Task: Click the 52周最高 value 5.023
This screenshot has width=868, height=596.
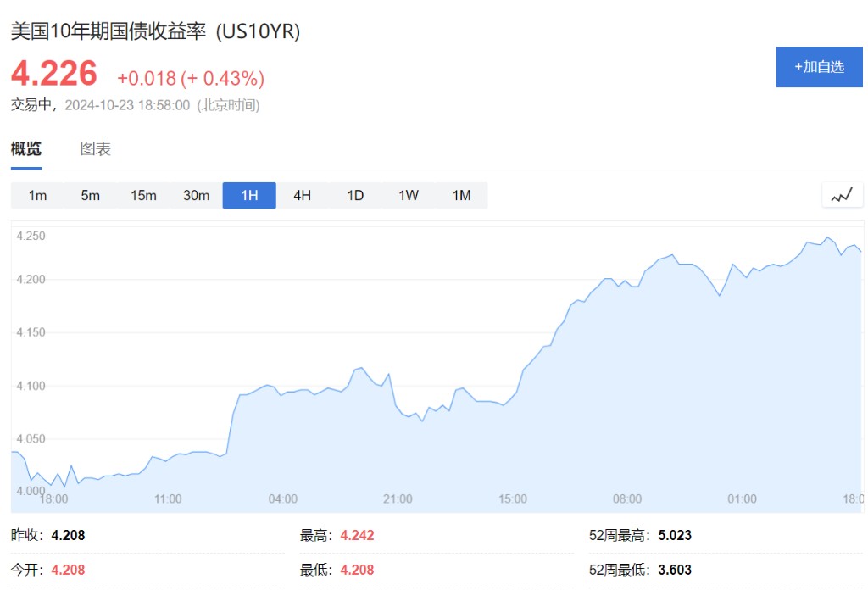Action: pyautogui.click(x=675, y=536)
